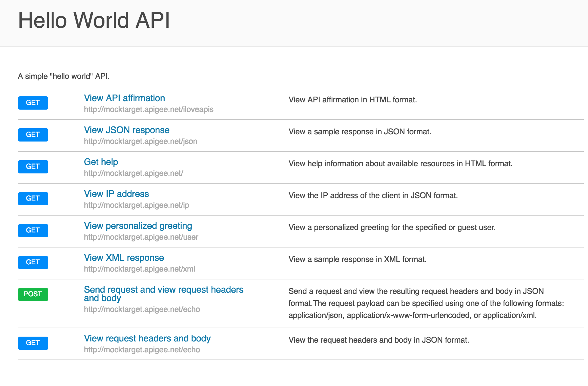Open the View request headers and body link
The image size is (588, 386).
click(147, 338)
